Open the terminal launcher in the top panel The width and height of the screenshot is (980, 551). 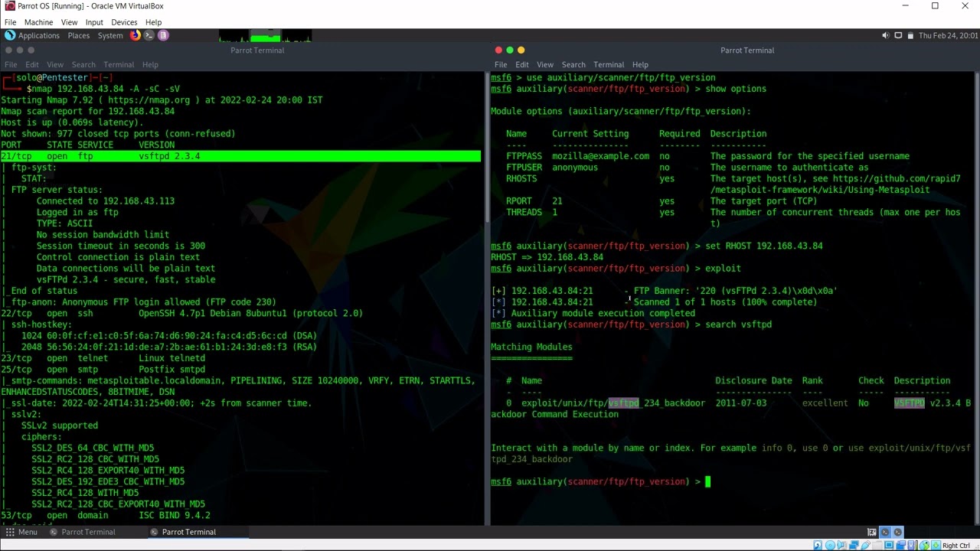tap(149, 35)
